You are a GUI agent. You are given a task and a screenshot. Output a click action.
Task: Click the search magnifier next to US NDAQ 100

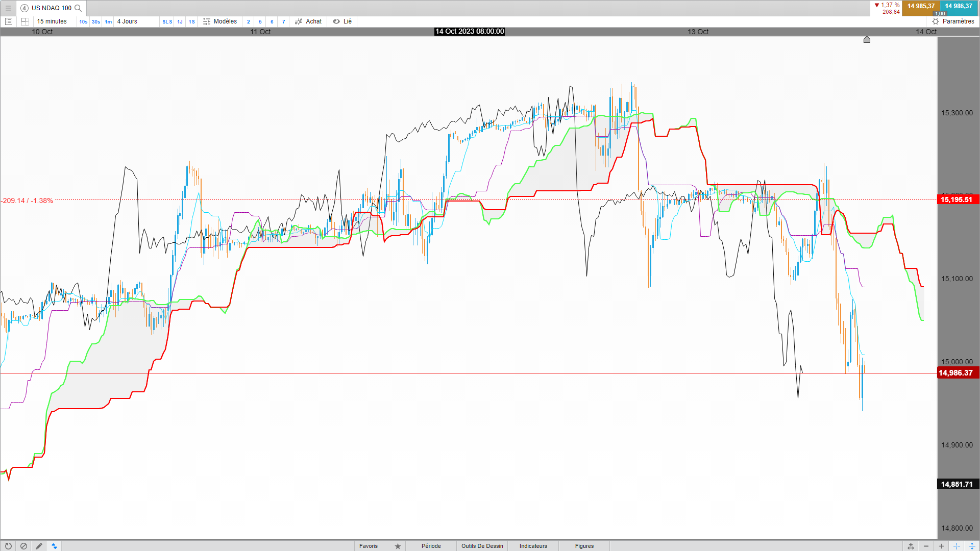click(x=78, y=8)
